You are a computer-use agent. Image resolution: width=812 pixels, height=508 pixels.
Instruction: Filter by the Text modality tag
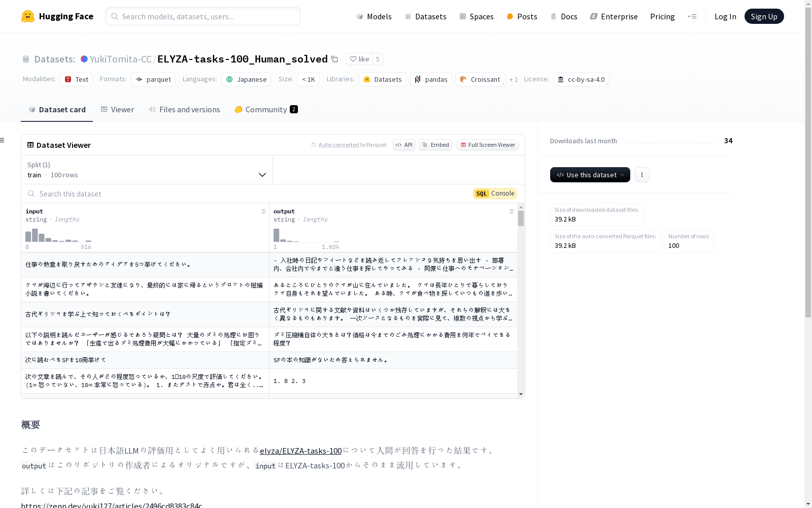(76, 79)
